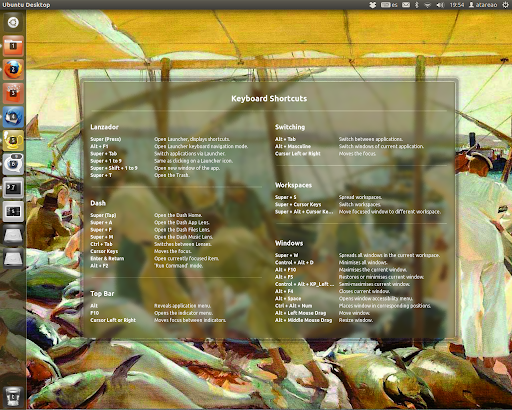Open the launcher icon numbered 8
This screenshot has height=410, width=512.
[x=13, y=211]
